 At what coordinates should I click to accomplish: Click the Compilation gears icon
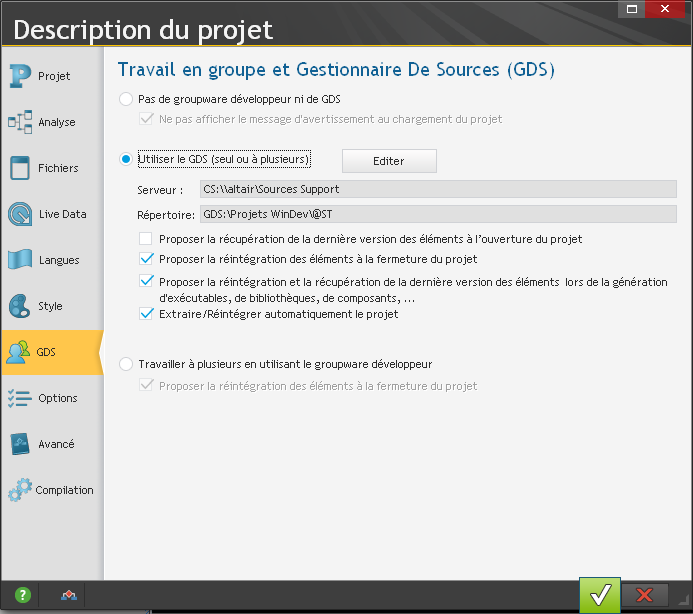pyautogui.click(x=21, y=490)
